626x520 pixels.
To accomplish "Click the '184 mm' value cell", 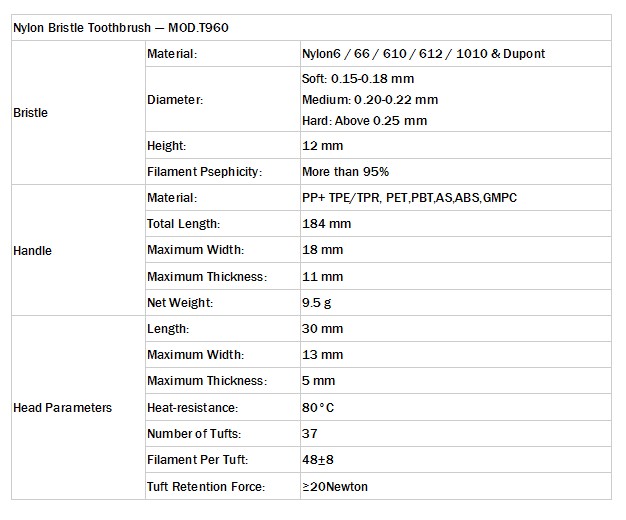I will pyautogui.click(x=324, y=224).
